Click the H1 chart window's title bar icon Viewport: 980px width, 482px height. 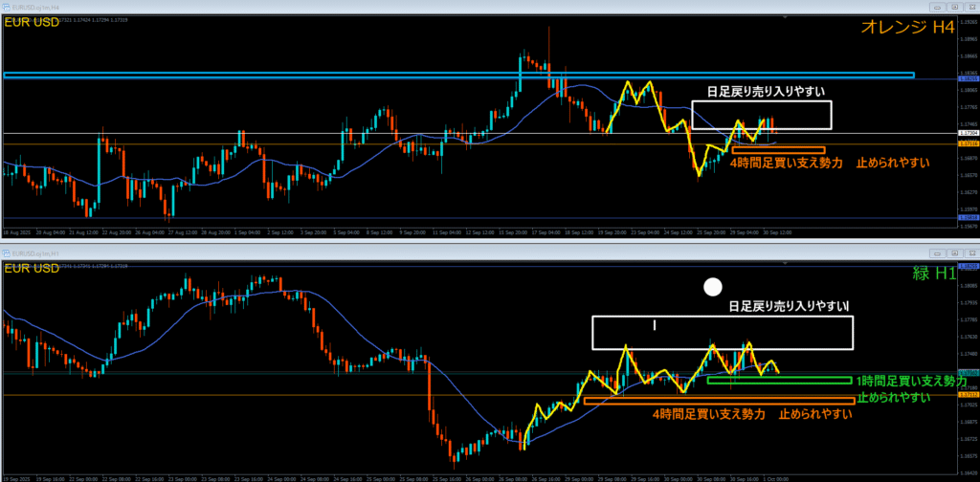7,252
